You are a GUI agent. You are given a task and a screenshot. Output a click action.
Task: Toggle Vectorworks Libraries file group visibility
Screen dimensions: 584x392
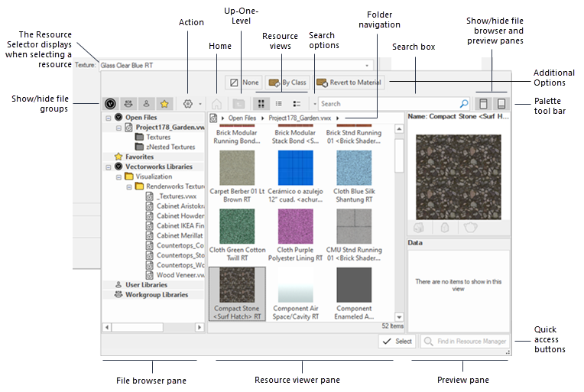111,102
